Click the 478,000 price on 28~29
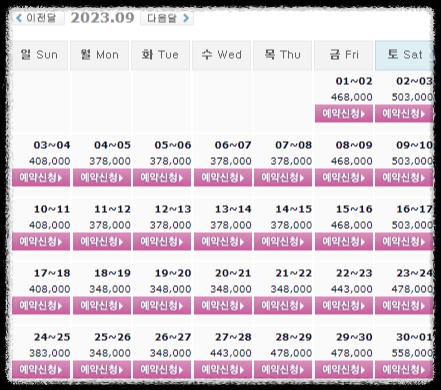Screen dimensions: 441x390 291,353
